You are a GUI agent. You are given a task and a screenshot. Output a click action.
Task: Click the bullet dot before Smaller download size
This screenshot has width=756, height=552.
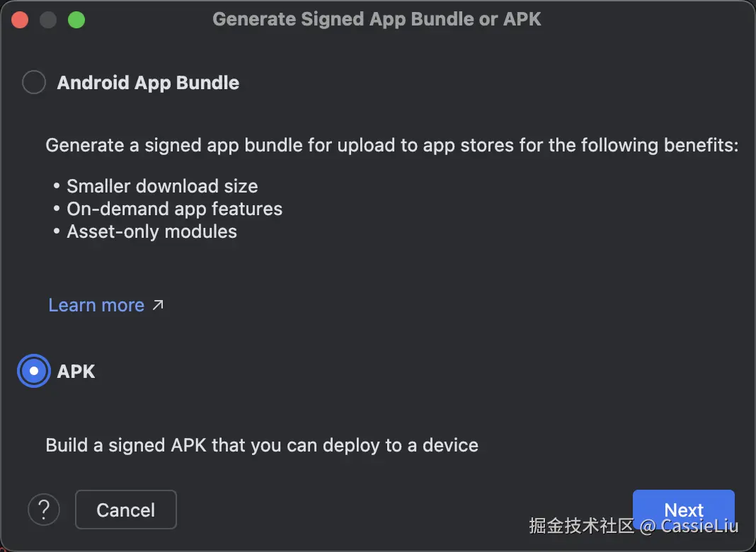coord(57,186)
